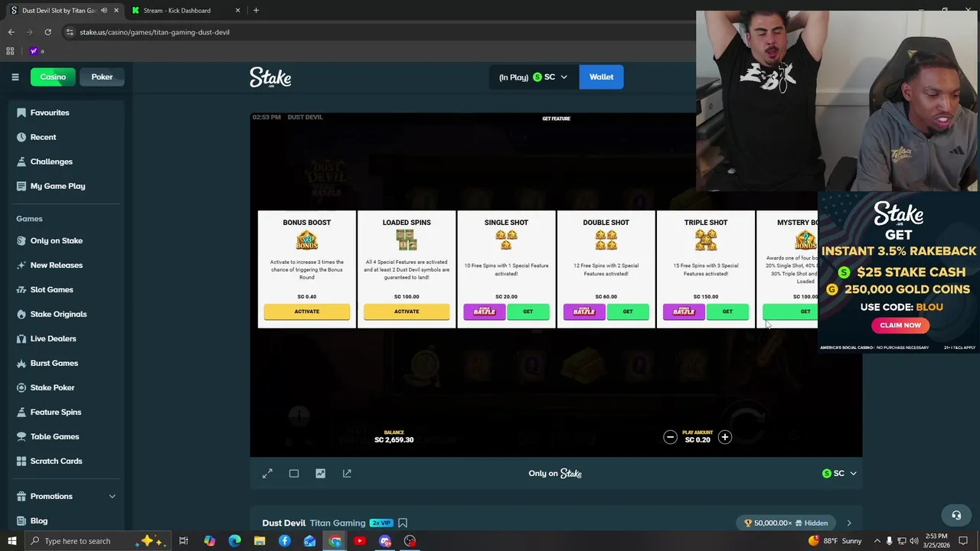Click Bonus Battle for Single Shot
980x551 pixels.
pyautogui.click(x=485, y=311)
